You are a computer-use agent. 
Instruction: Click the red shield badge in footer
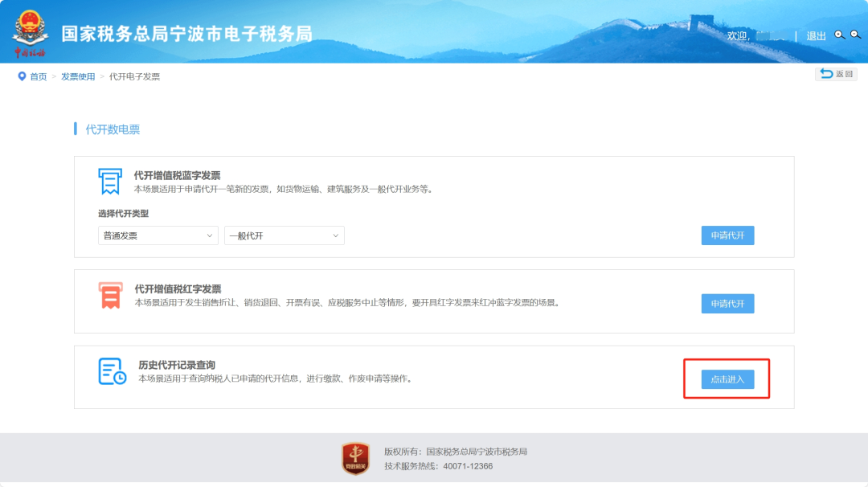355,458
